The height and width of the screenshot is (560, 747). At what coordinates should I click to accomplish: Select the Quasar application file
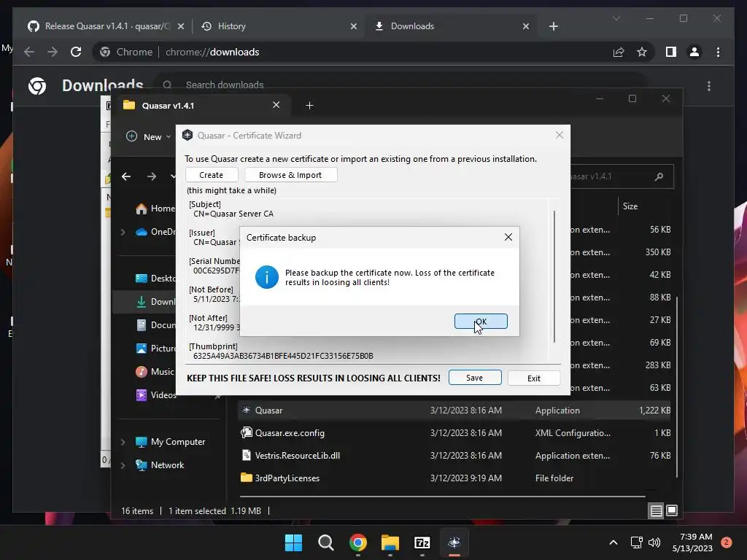pyautogui.click(x=454, y=410)
